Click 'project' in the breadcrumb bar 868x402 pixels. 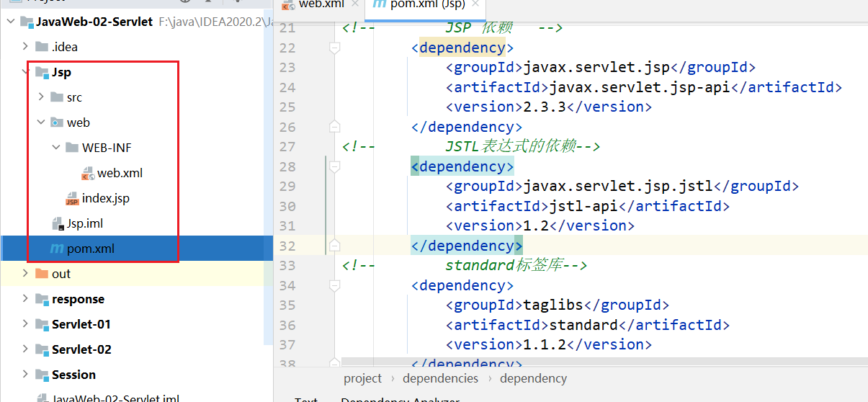[x=362, y=378]
